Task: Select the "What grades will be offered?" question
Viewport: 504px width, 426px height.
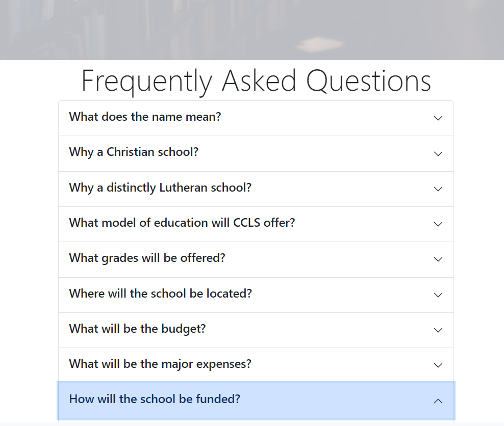Action: point(147,259)
